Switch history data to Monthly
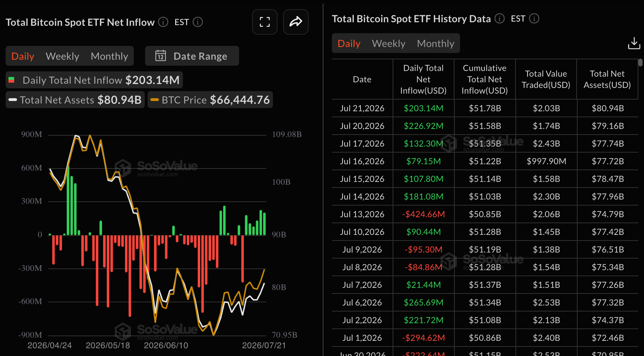Viewport: 644px width, 356px height. (x=436, y=43)
